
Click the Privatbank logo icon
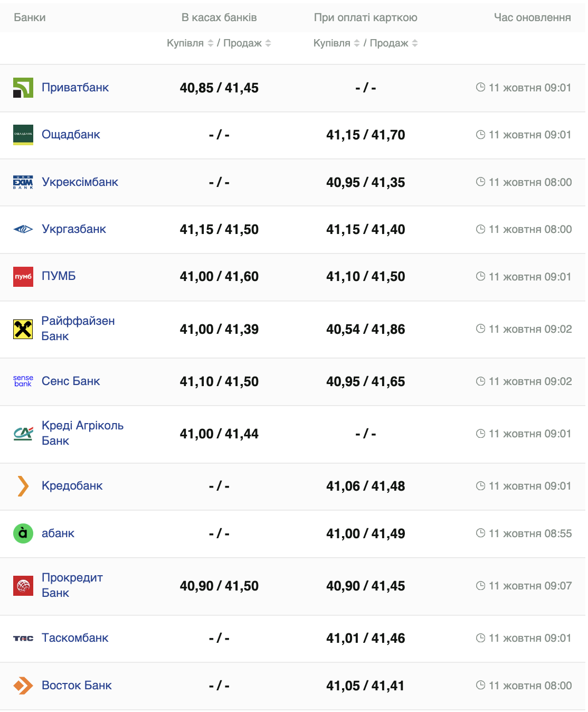point(23,88)
